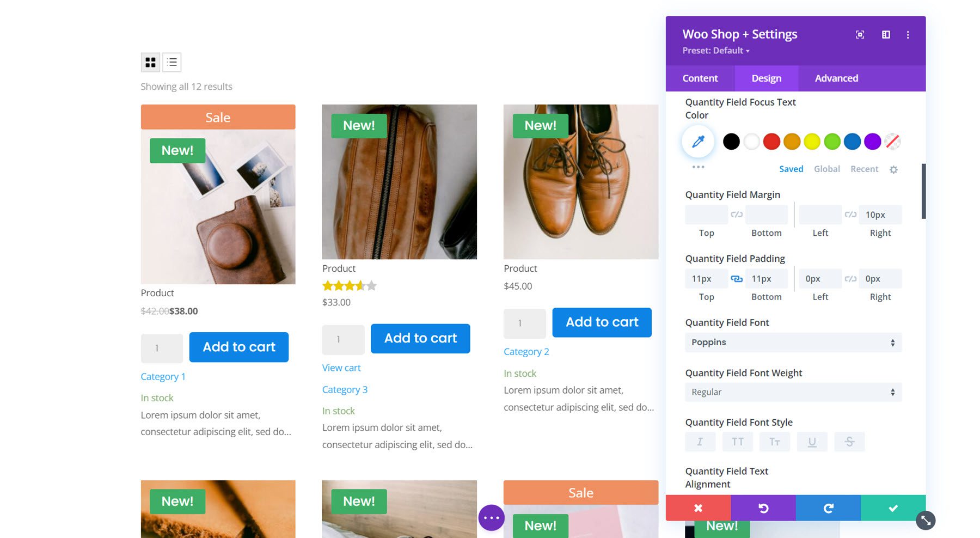Redo the last change
The height and width of the screenshot is (538, 980).
(828, 508)
